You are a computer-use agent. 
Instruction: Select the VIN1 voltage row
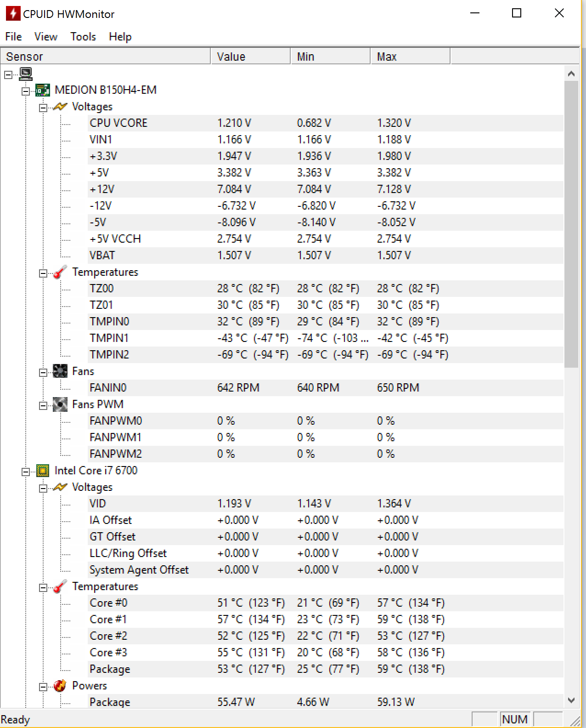click(x=326, y=140)
